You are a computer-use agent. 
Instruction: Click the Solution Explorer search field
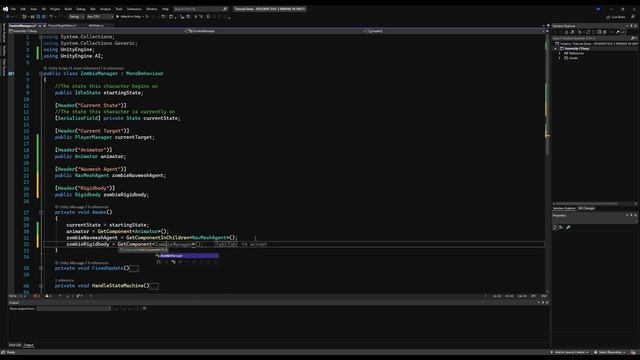pos(594,38)
